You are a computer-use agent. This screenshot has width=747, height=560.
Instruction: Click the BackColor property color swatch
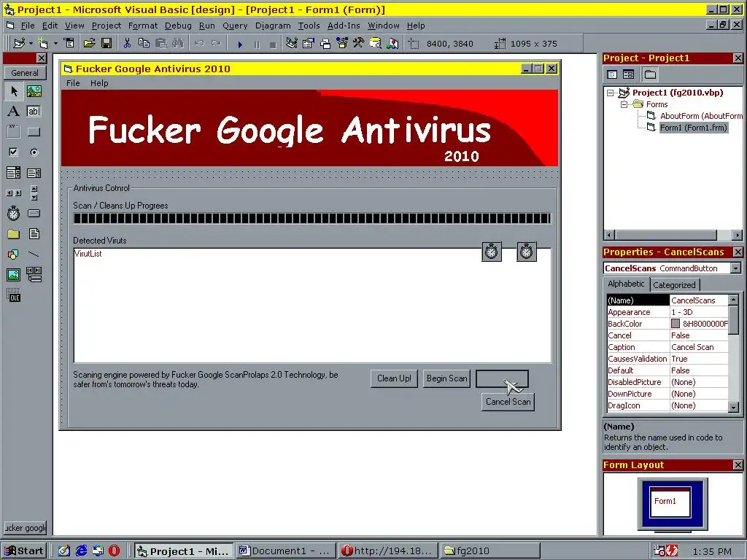click(x=676, y=324)
